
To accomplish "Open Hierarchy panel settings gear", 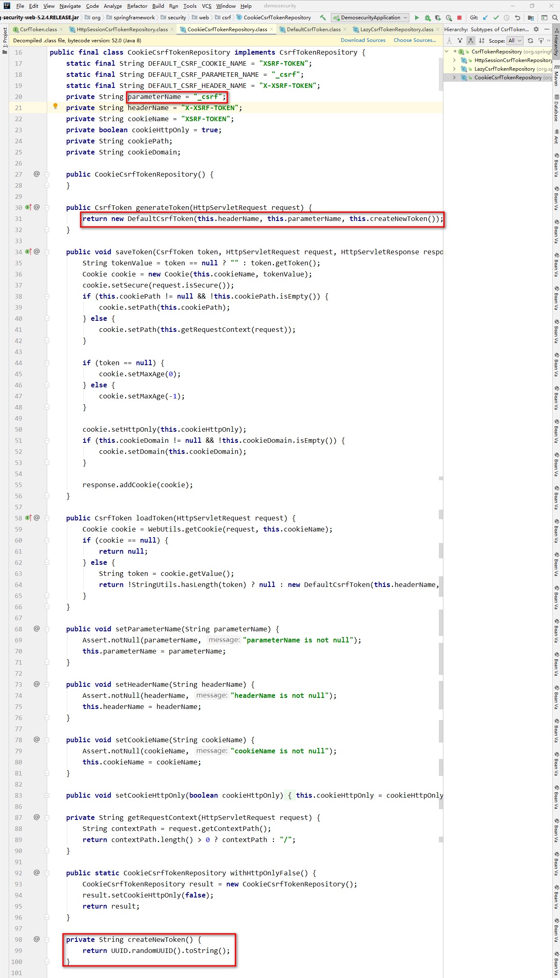I will [536, 29].
